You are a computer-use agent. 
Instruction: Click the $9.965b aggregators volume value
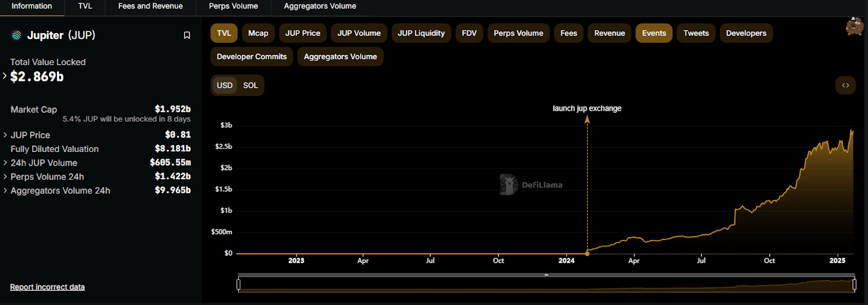coord(173,190)
